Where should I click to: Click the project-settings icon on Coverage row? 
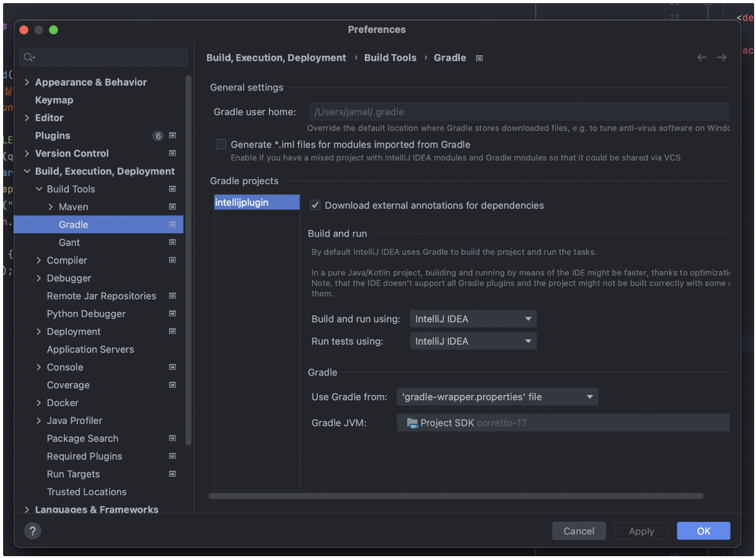(x=172, y=385)
